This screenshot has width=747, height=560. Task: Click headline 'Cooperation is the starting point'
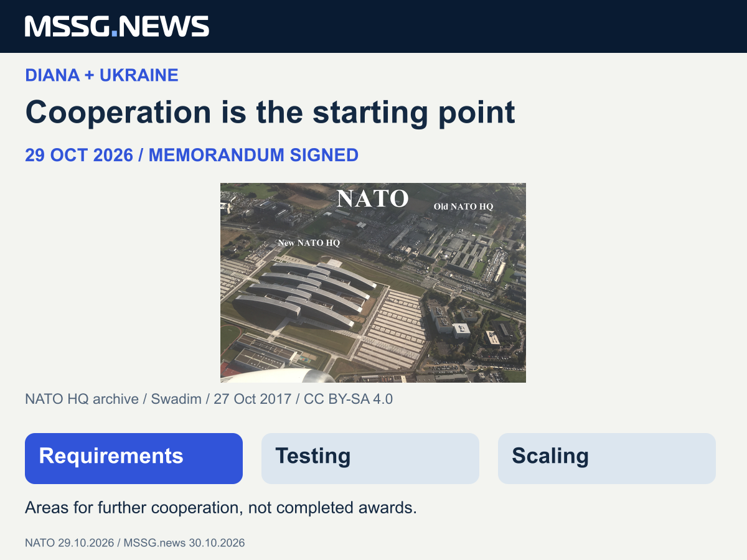point(270,112)
